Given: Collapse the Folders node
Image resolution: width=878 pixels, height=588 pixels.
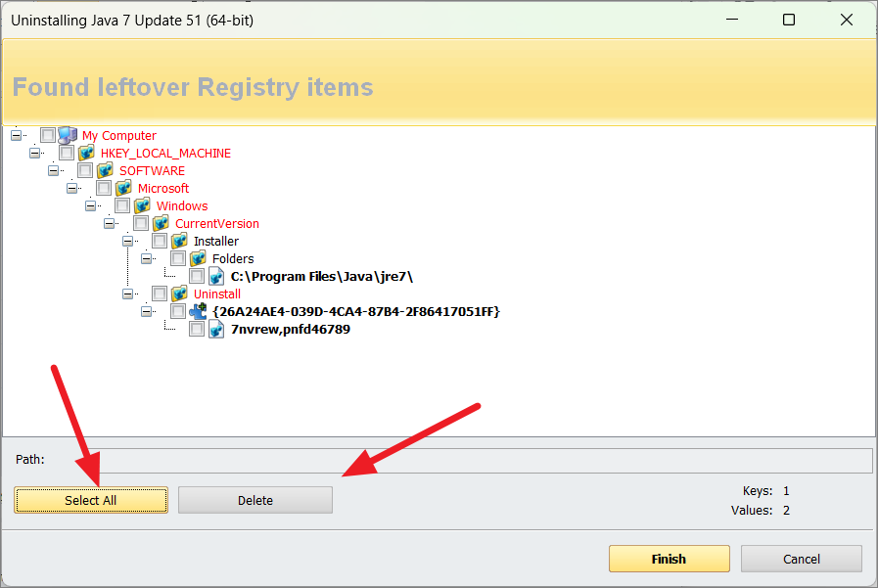Looking at the screenshot, I should click(146, 258).
